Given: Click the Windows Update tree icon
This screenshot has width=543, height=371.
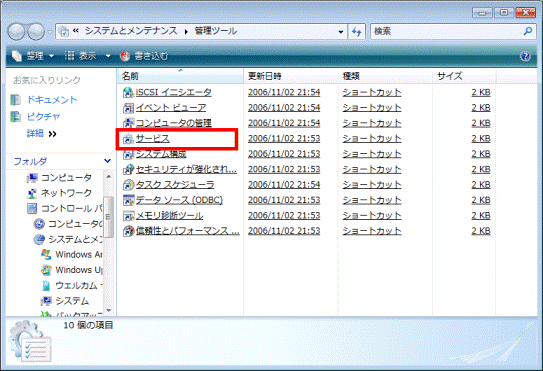Looking at the screenshot, I should click(x=46, y=270).
